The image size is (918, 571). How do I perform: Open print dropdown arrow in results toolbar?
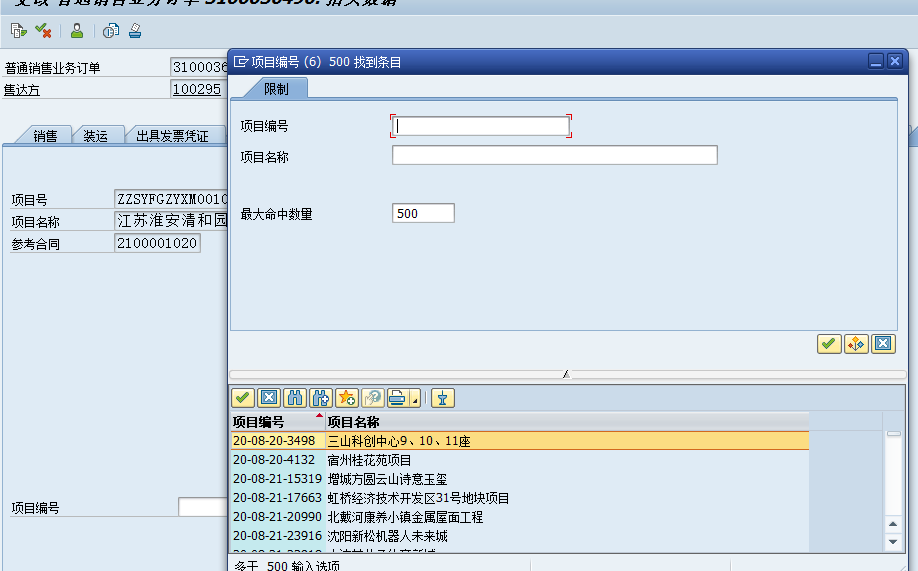[415, 400]
